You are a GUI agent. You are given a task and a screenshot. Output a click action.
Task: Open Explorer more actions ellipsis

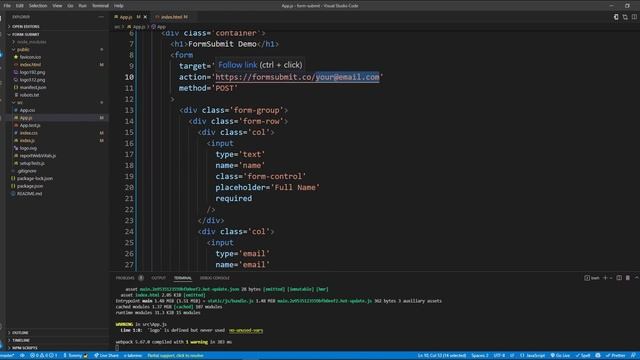tap(101, 17)
